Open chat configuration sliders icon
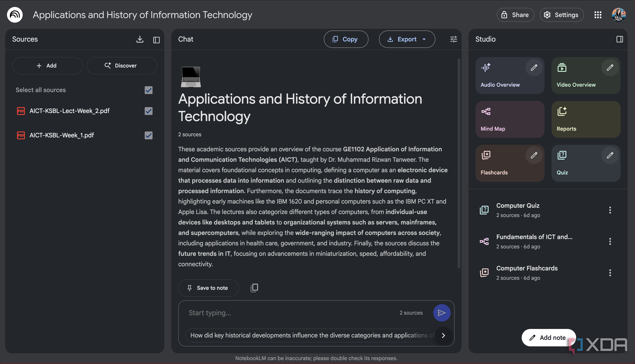 (x=453, y=39)
